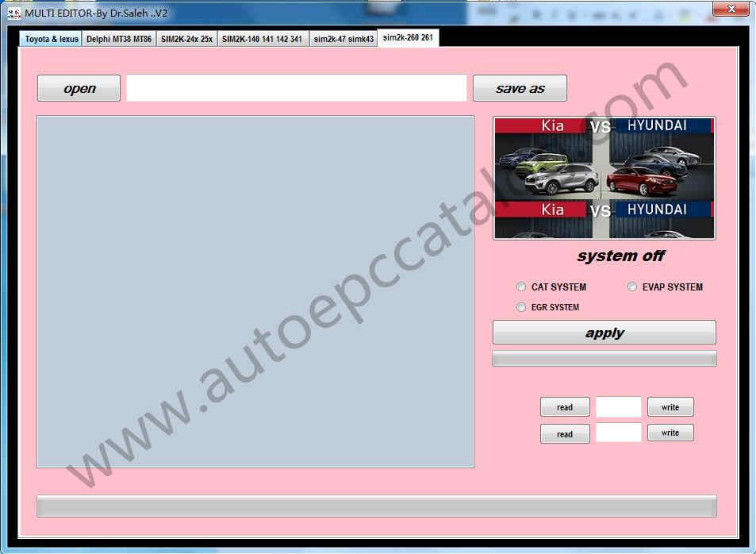Viewport: 756px width, 554px height.
Task: Switch to the sim2k-47 simk43 tab
Action: [x=343, y=39]
